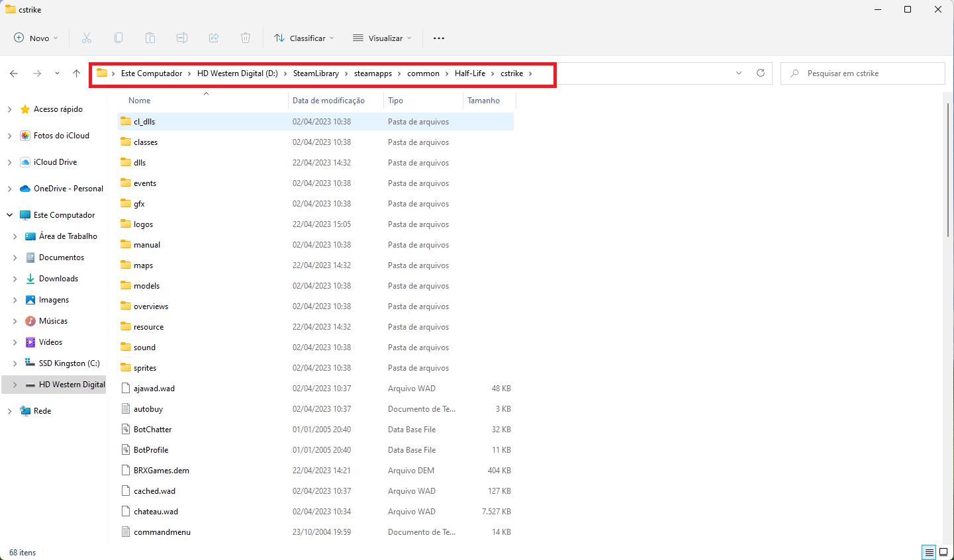
Task: Click steamapps in the address path
Action: (373, 73)
